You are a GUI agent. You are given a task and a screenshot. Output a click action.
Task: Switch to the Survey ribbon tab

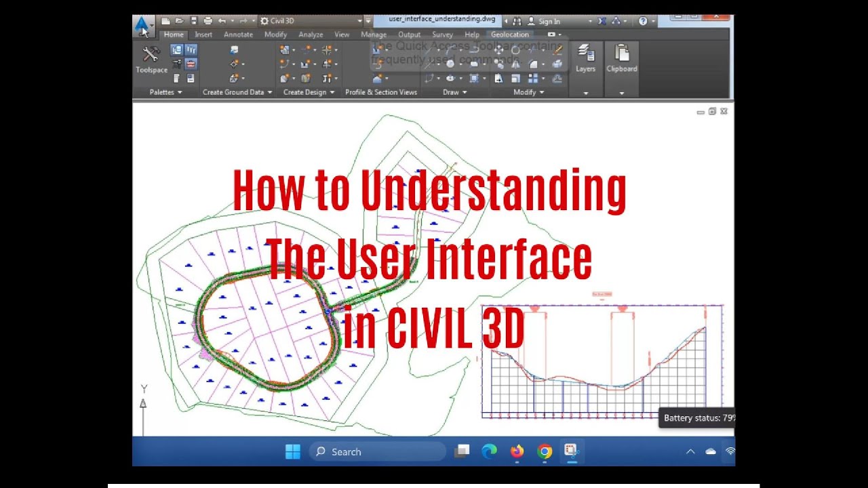[x=442, y=35]
